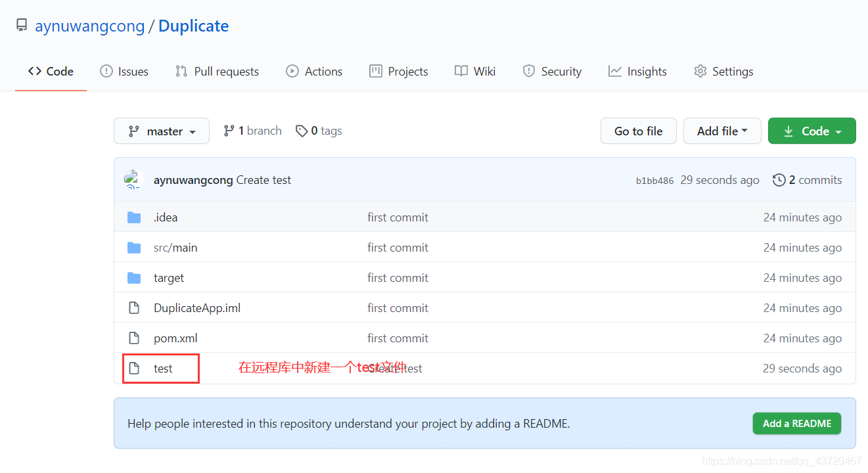Screen dimensions: 868x473
Task: Click the Add a README button
Action: pyautogui.click(x=797, y=423)
